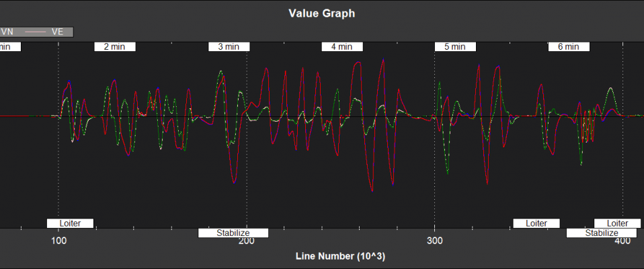Jump to the 4 min marker
This screenshot has width=644, height=269.
pos(342,47)
